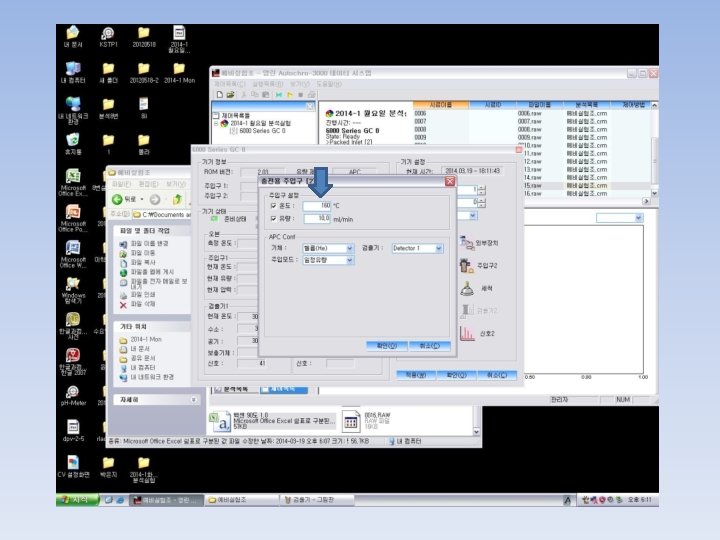The height and width of the screenshot is (540, 720).
Task: Close the 충전용 주입구 injector dialog
Action: [x=450, y=181]
